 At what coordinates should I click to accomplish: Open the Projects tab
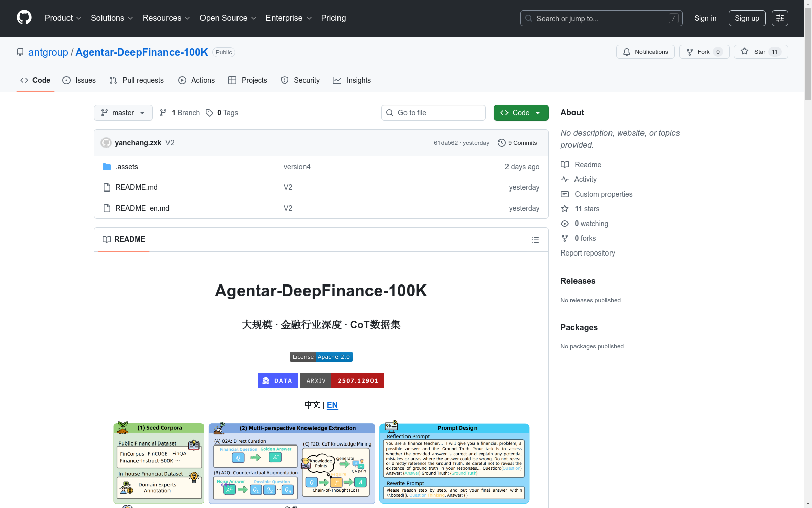tap(248, 80)
